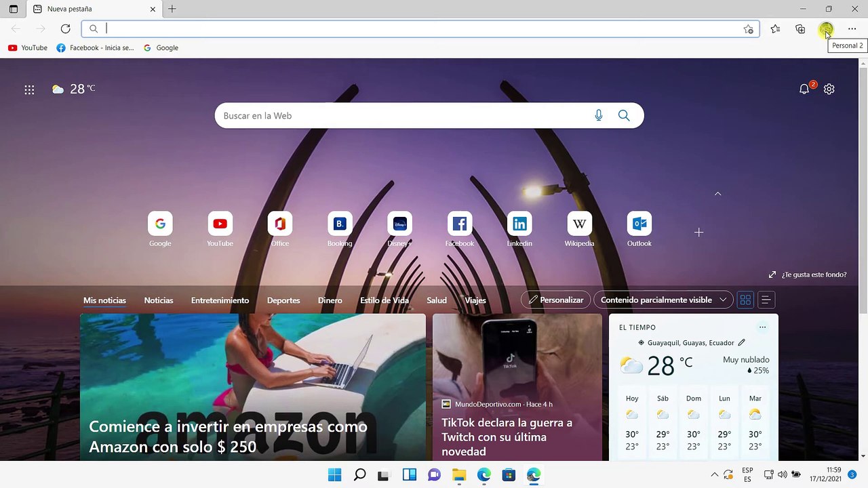Open the app launcher grid icon
Viewport: 868px width, 488px height.
(29, 89)
